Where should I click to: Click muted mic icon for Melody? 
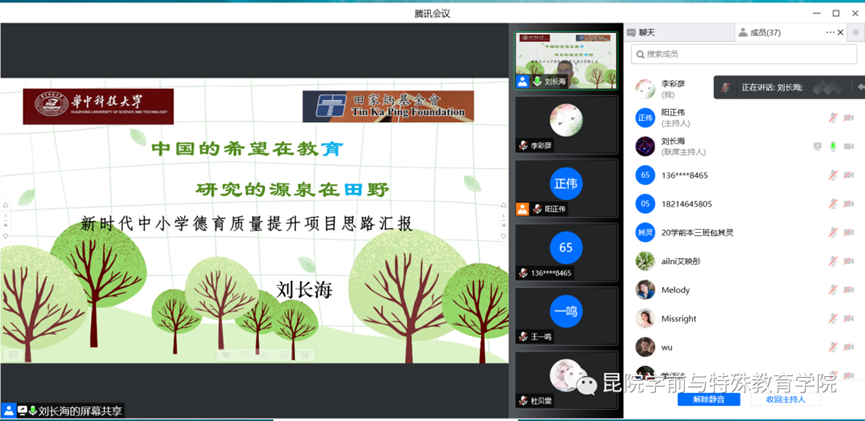[x=832, y=290]
